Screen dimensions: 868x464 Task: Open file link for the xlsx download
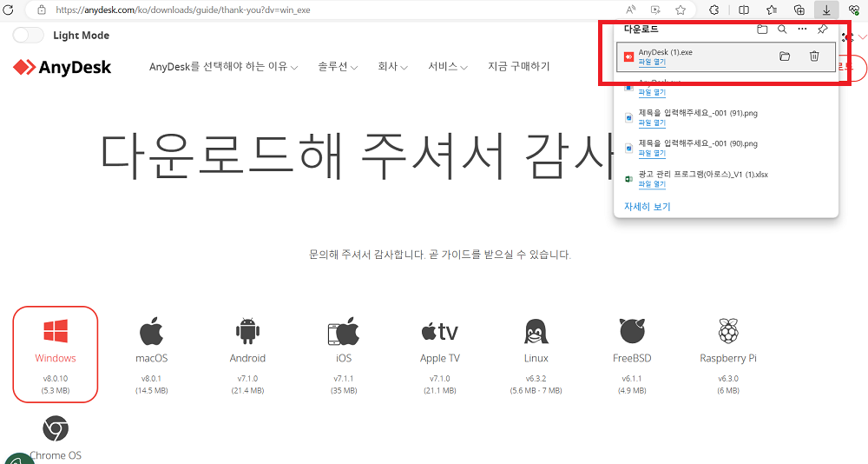(652, 184)
